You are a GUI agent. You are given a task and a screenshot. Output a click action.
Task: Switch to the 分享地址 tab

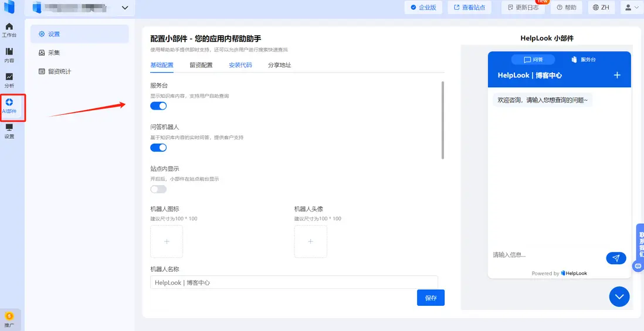click(279, 65)
